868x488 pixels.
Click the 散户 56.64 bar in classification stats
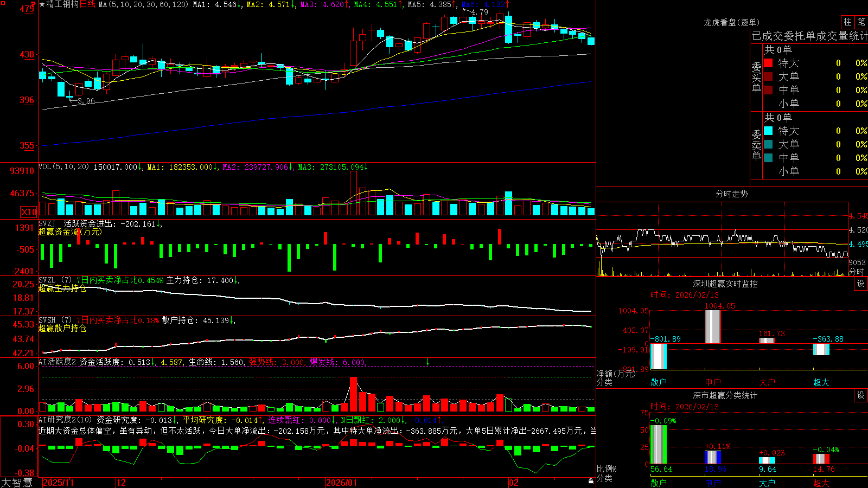click(x=659, y=445)
